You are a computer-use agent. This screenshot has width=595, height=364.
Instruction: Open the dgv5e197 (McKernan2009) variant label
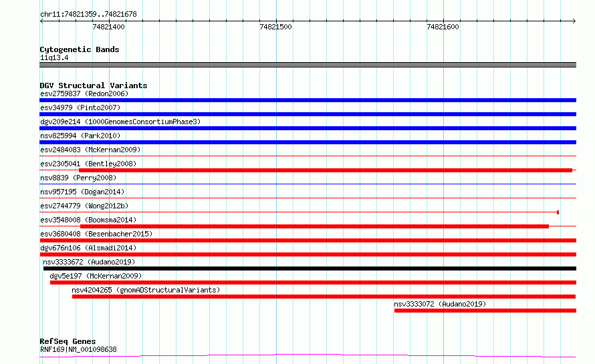[x=96, y=276]
